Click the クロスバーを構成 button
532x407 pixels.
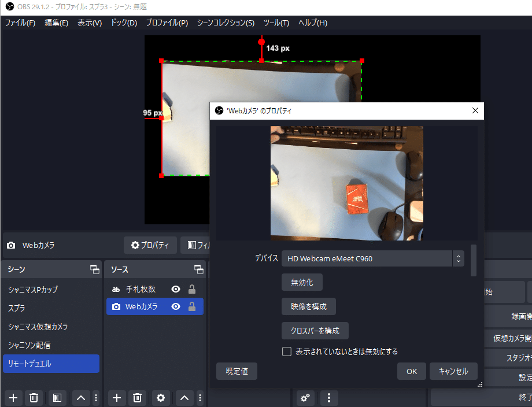315,331
